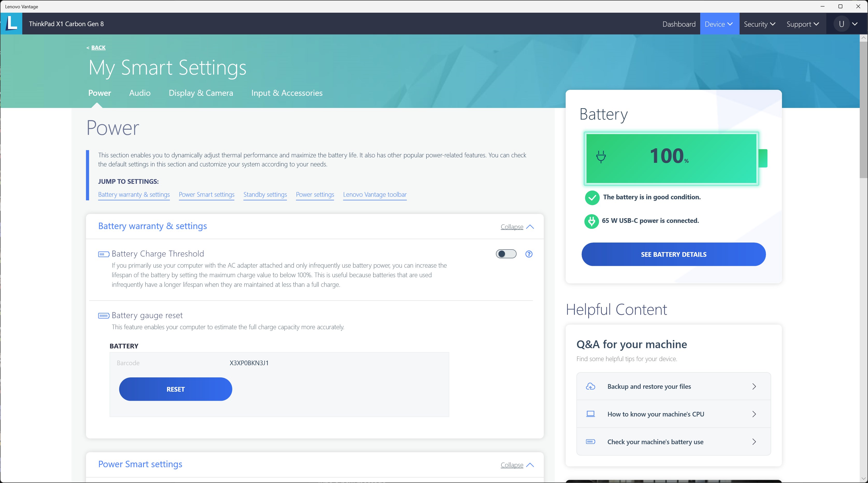The height and width of the screenshot is (483, 868).
Task: Click the battery use icon in Q&A
Action: click(x=590, y=442)
